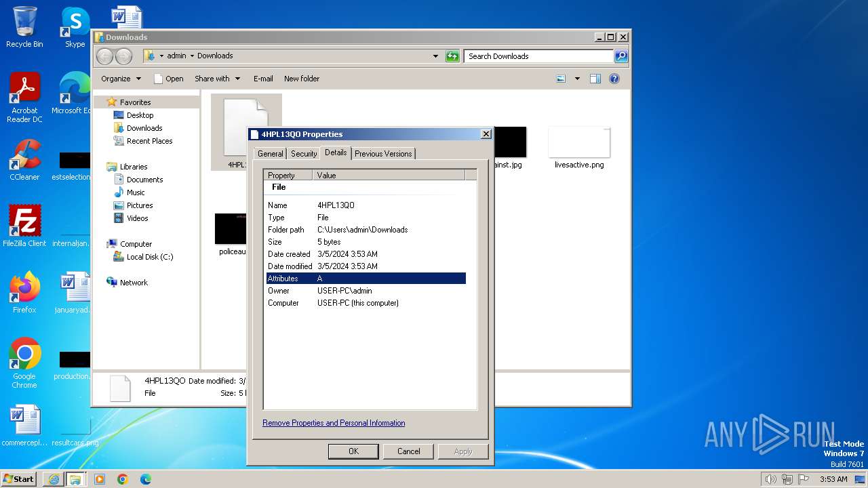Click OK in Properties dialog
This screenshot has width=868, height=488.
pyautogui.click(x=353, y=451)
